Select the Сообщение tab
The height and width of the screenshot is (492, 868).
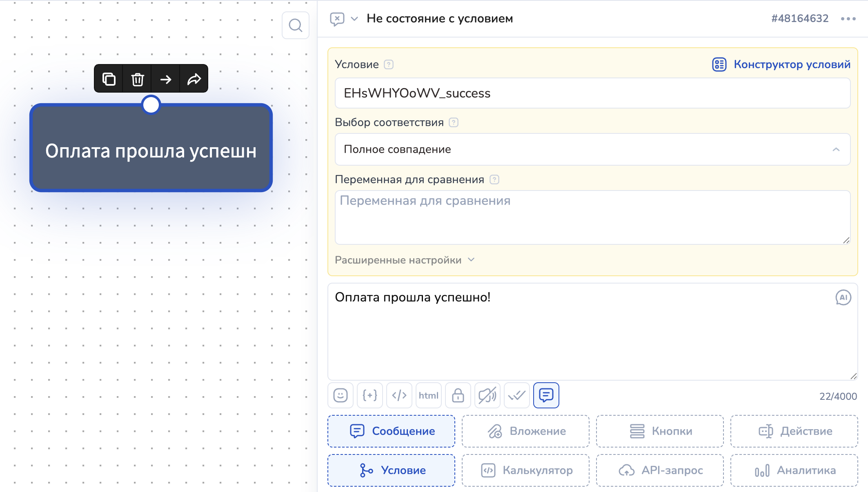[x=391, y=431]
